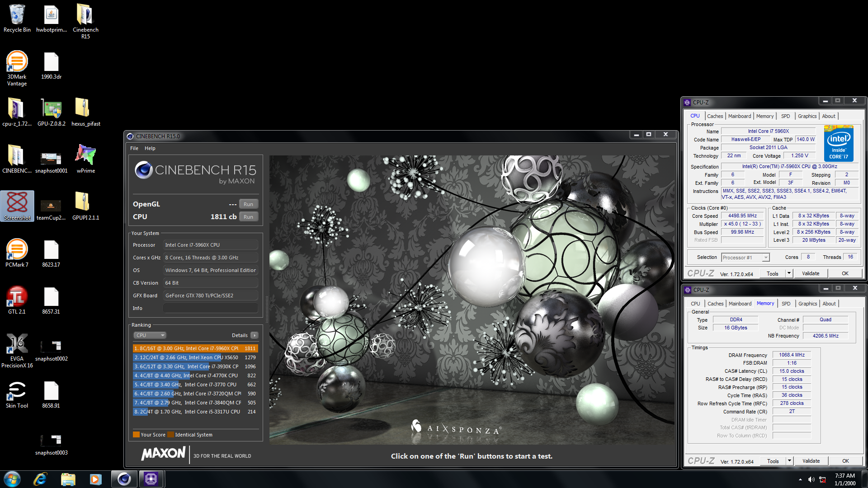This screenshot has height=488, width=868.
Task: Click the network icon in system tray
Action: coord(823,479)
